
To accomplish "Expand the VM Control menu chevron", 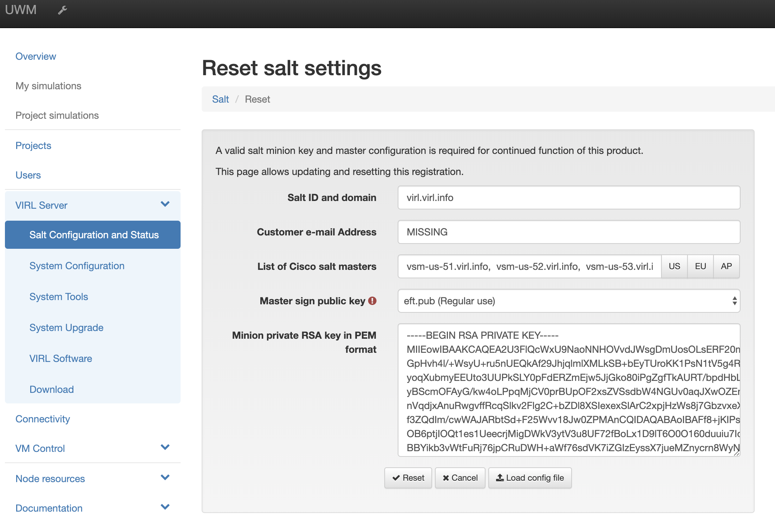I will point(165,447).
